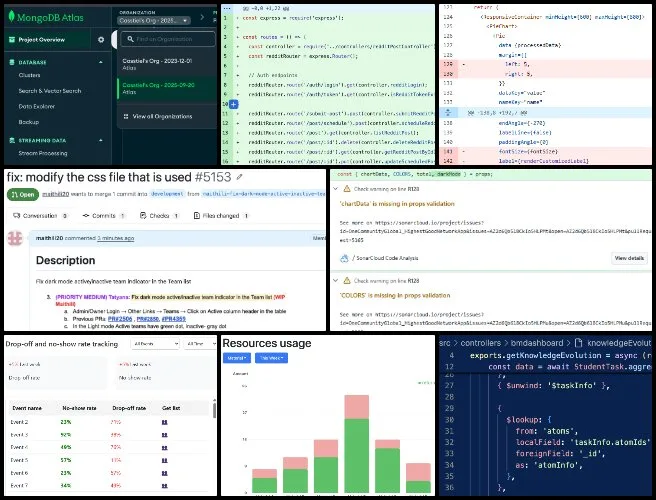Click the MongoDB Atlas leaf logo
656x500 pixels.
point(10,14)
